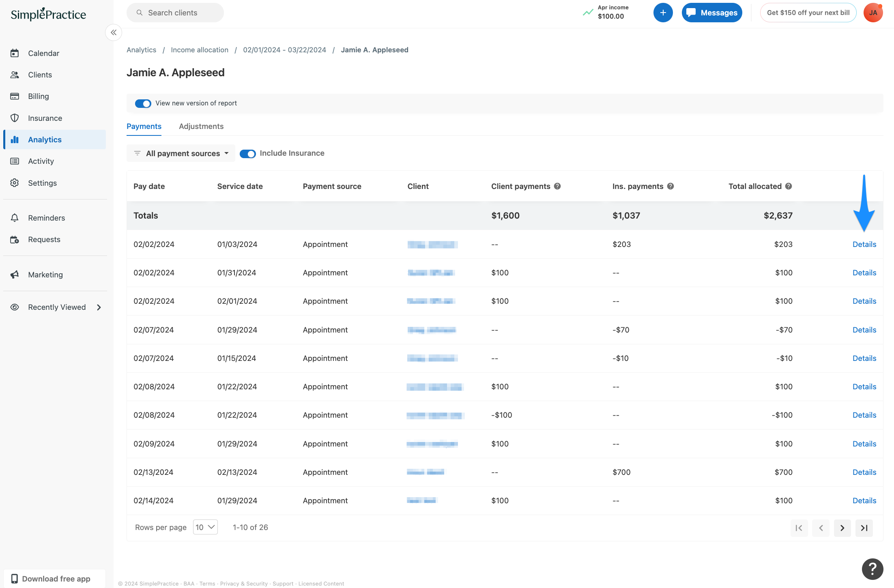894x588 pixels.
Task: Click help icon next to Client payments
Action: click(x=557, y=186)
